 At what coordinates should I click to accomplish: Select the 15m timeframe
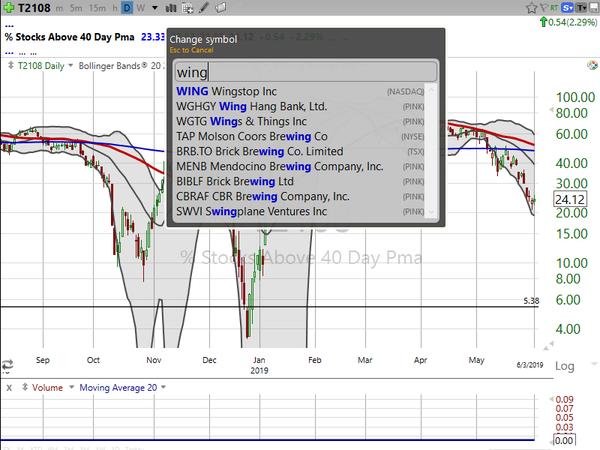(97, 8)
